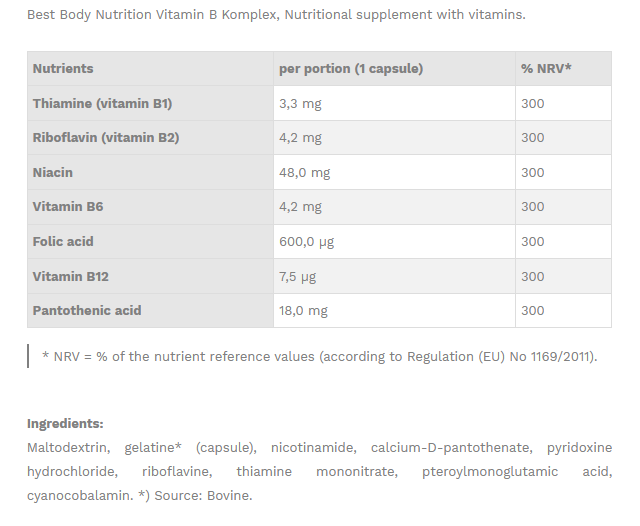The image size is (640, 526).
Task: Click the Pantothenic acid row label
Action: (87, 310)
